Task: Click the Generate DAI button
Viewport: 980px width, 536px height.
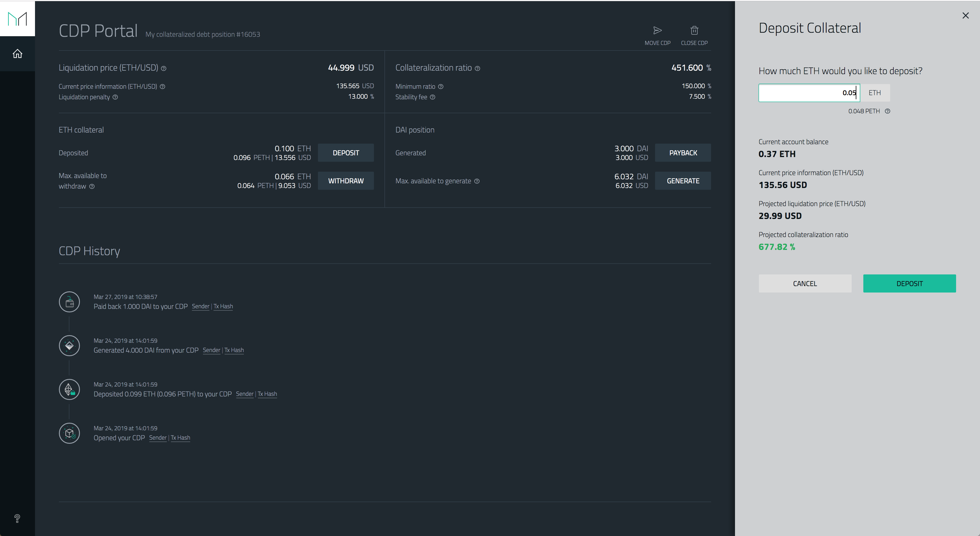Action: 682,181
